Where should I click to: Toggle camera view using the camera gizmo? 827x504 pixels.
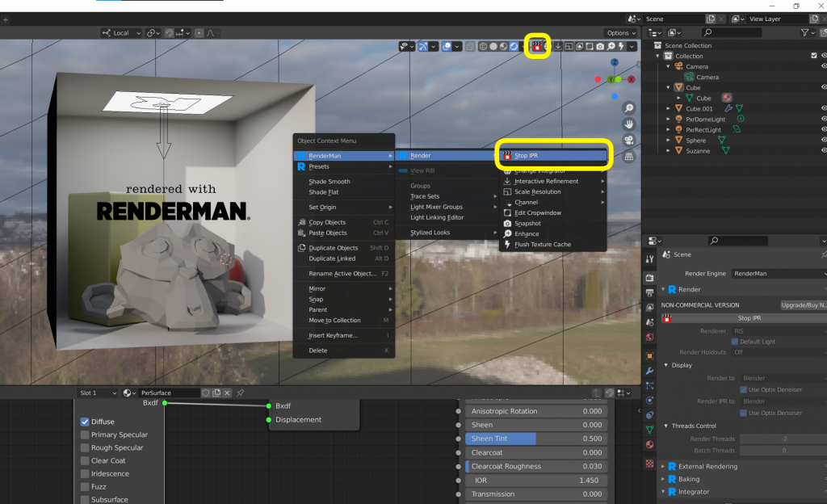pyautogui.click(x=628, y=141)
